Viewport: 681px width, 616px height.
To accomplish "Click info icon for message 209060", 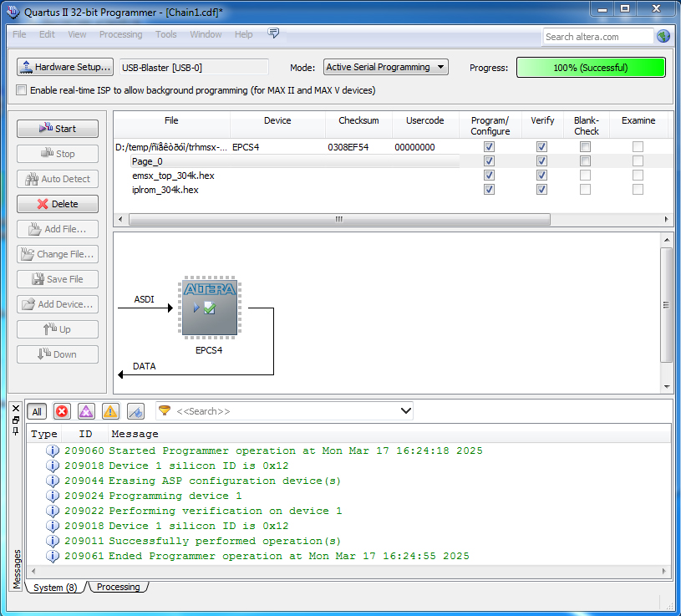I will pyautogui.click(x=52, y=451).
